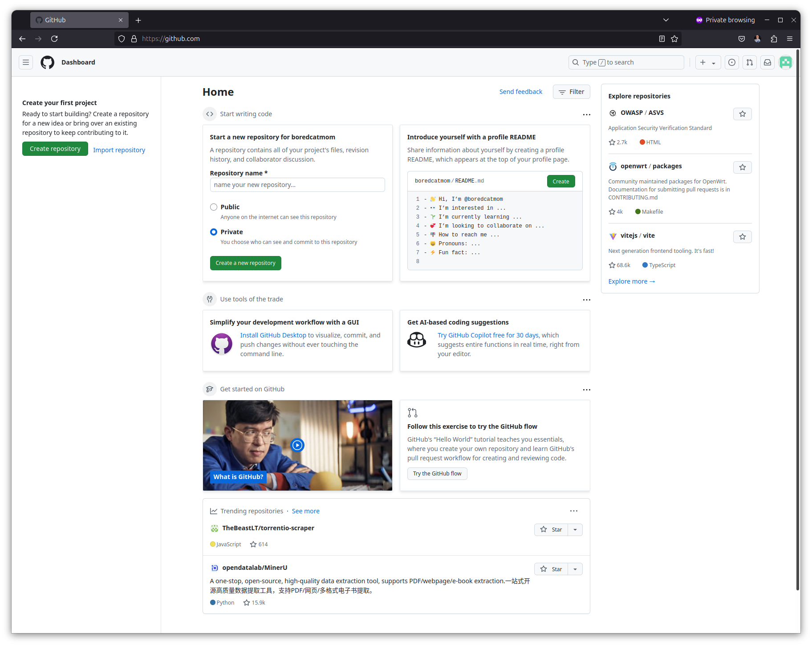
Task: Open the Pull requests icon in header
Action: (750, 62)
